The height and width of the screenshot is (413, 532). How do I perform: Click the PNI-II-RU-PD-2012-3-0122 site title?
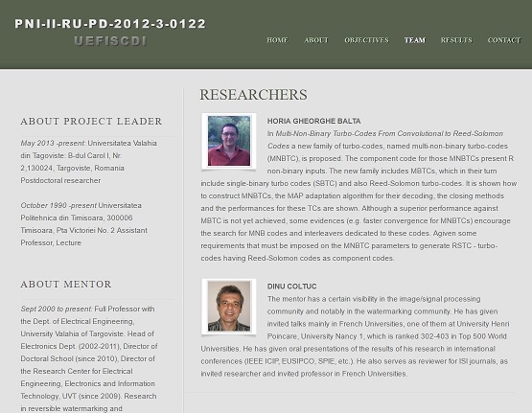[110, 24]
